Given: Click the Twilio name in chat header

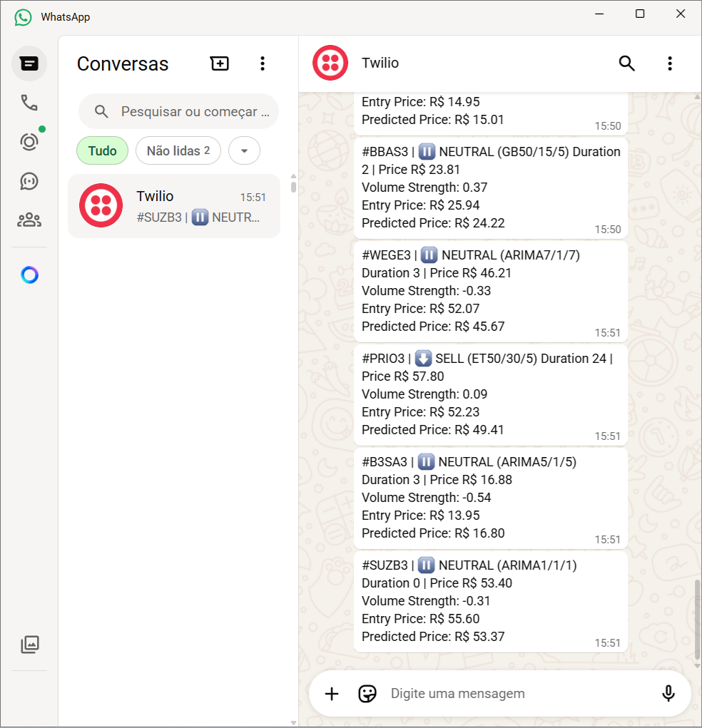Looking at the screenshot, I should pos(380,63).
